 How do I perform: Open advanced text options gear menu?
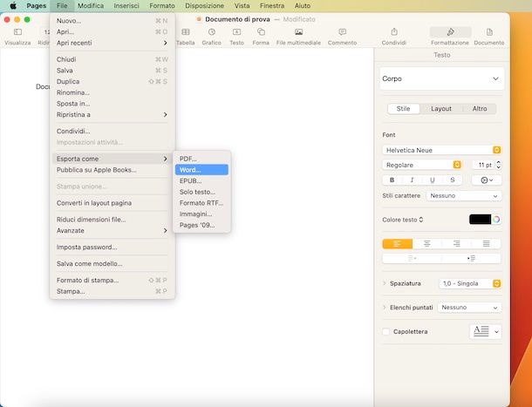click(487, 180)
